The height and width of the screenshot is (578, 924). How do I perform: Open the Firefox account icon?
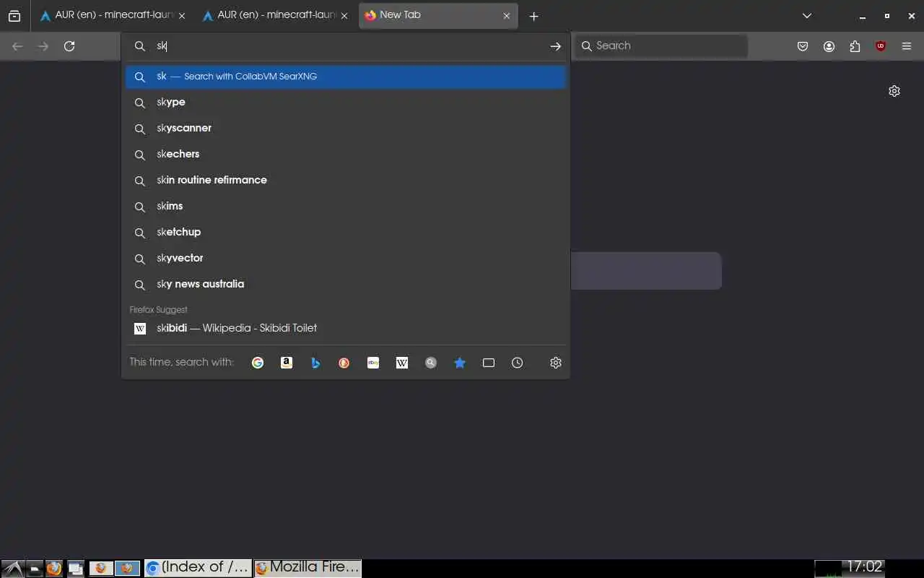(x=829, y=46)
